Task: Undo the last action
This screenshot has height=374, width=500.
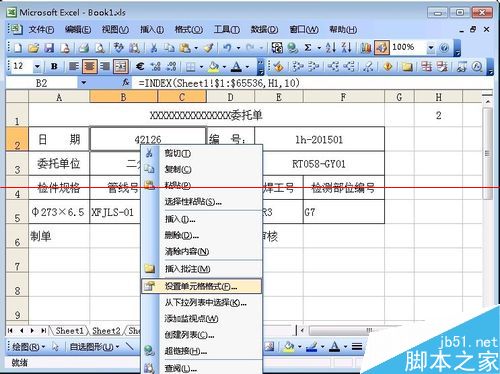Action: point(227,48)
